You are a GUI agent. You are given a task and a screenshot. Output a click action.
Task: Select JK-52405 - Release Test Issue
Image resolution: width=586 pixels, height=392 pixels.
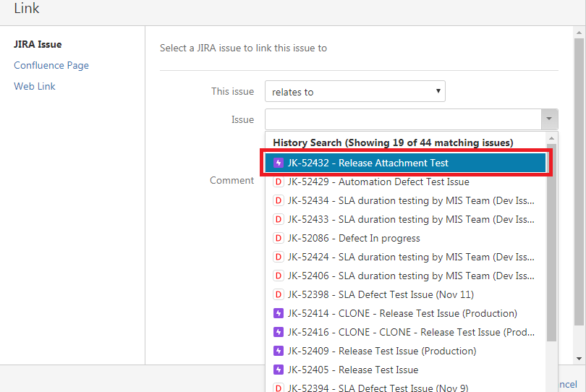click(x=405, y=370)
